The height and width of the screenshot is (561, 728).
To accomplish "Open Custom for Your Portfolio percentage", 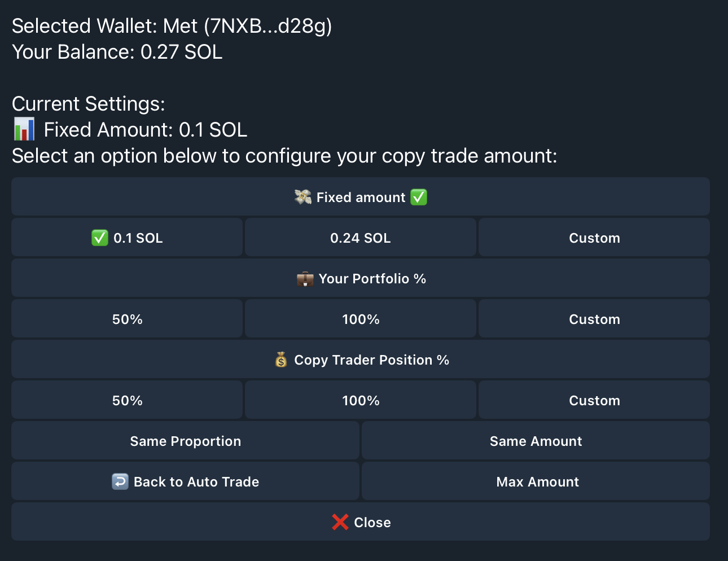I will (594, 319).
